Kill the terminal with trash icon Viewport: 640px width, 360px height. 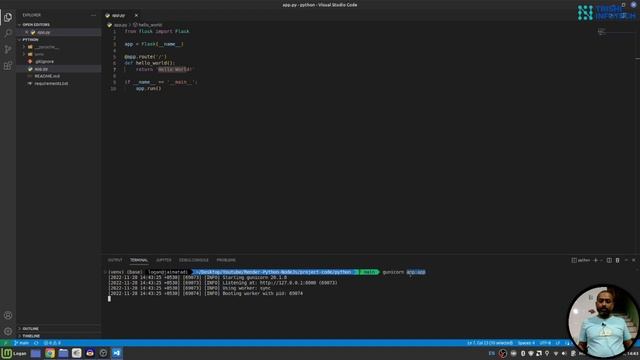tap(618, 260)
